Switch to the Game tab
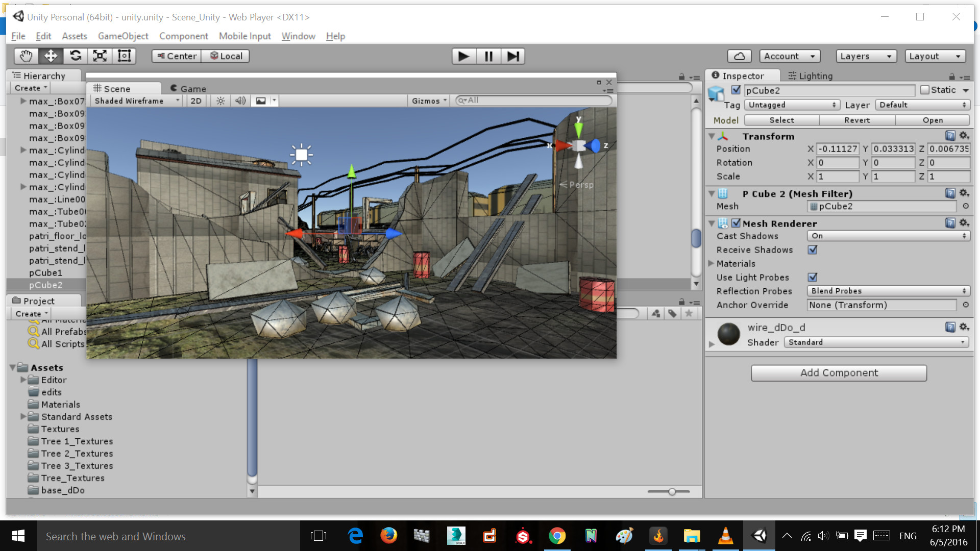This screenshot has width=980, height=551. pos(188,89)
